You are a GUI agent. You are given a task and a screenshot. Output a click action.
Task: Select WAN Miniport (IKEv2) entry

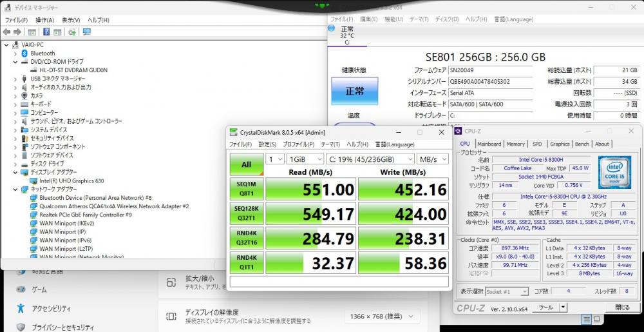coord(67,223)
